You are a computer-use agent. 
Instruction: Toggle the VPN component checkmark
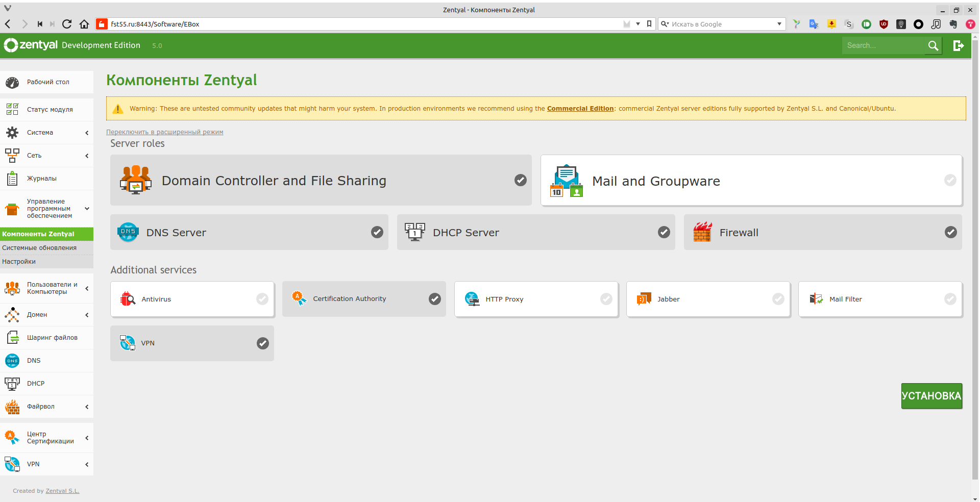point(263,343)
